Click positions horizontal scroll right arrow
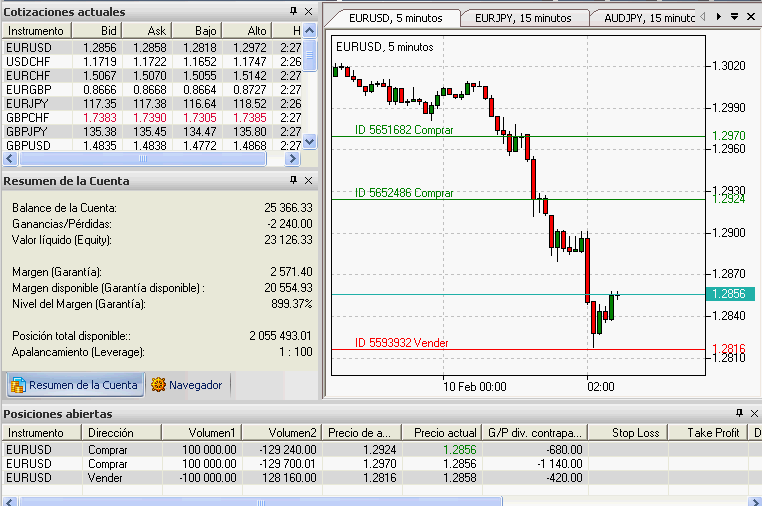This screenshot has width=762, height=506. click(755, 501)
